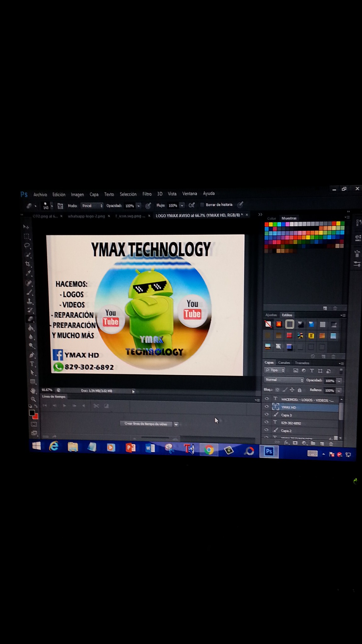The image size is (362, 644).
Task: Open dropdown beside Crear línea de tiempo
Action: click(176, 424)
